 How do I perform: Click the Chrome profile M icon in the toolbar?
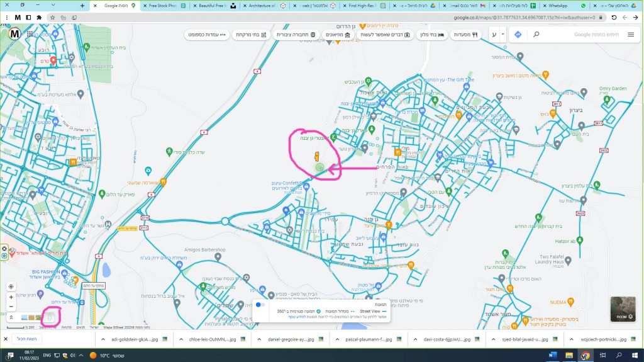(x=18, y=17)
